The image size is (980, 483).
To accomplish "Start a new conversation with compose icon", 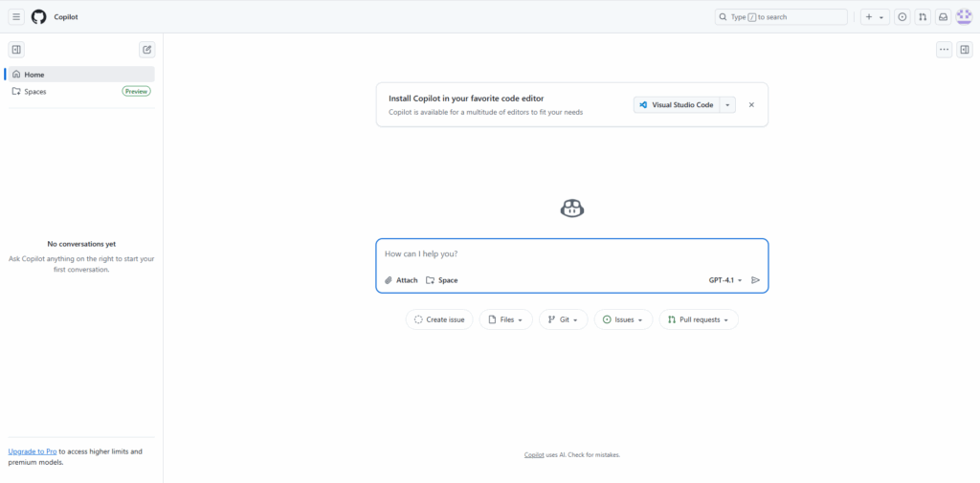I will (146, 50).
